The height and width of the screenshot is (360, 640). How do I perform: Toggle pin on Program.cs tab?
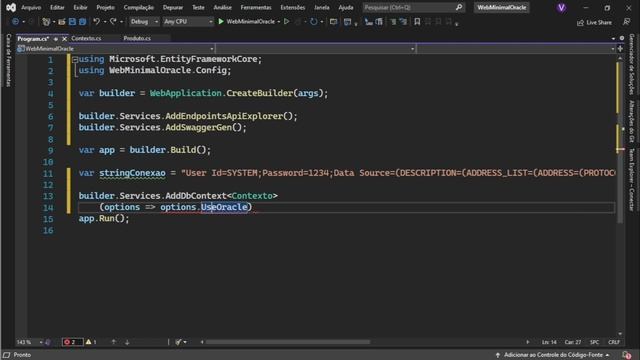56,39
